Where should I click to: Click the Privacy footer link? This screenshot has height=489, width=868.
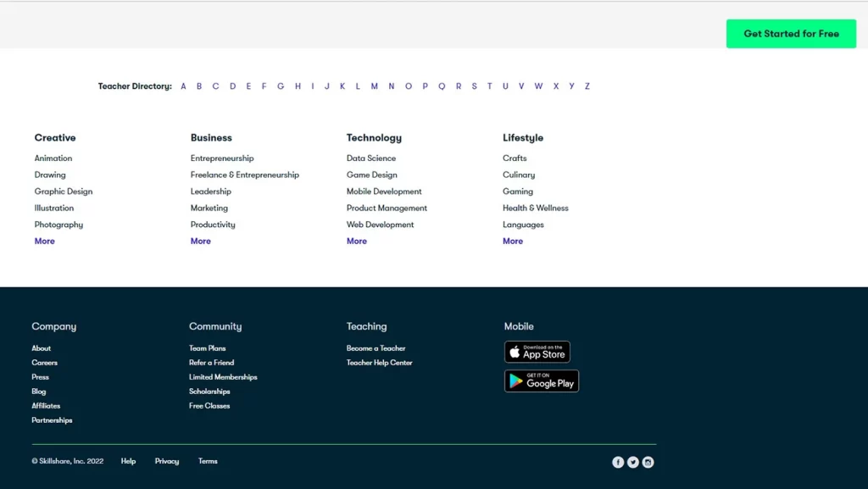(x=167, y=461)
